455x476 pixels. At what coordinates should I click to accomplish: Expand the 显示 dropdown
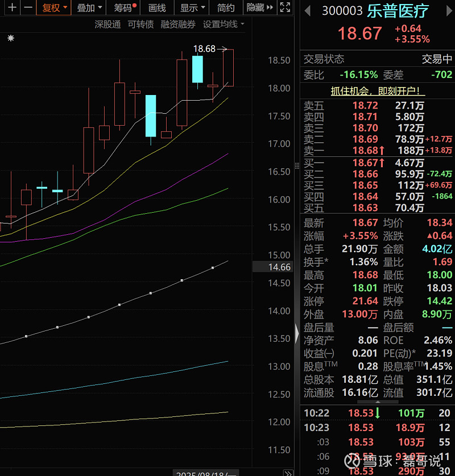pos(192,7)
